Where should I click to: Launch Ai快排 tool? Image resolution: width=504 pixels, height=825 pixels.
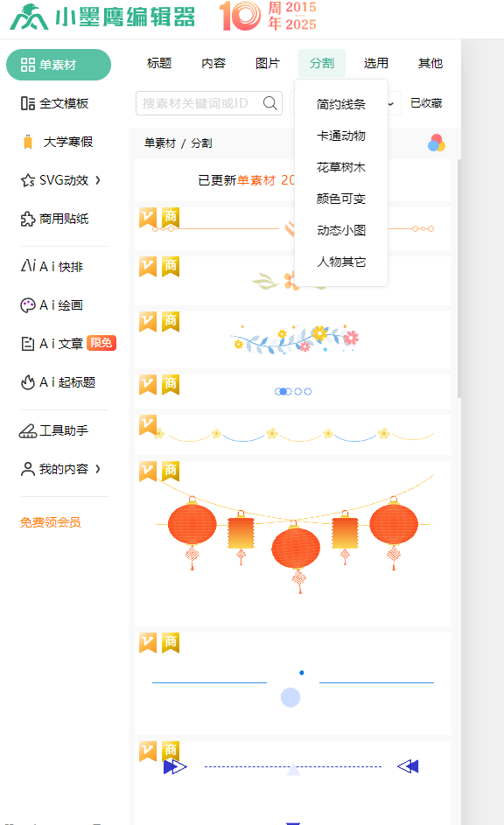coord(52,266)
